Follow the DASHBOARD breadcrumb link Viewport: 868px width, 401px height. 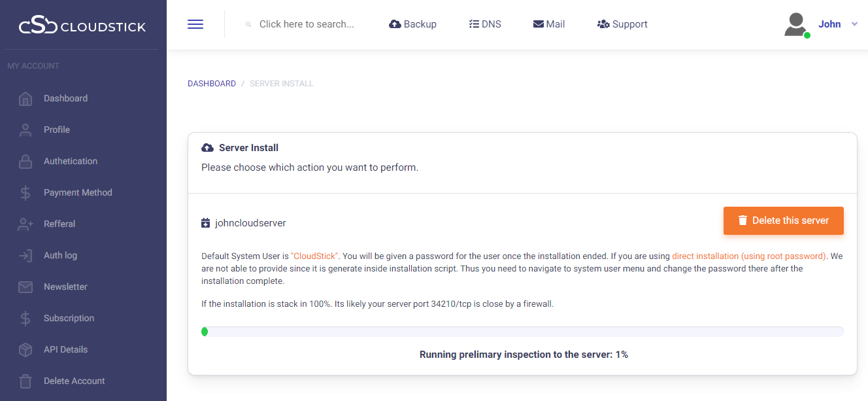212,84
